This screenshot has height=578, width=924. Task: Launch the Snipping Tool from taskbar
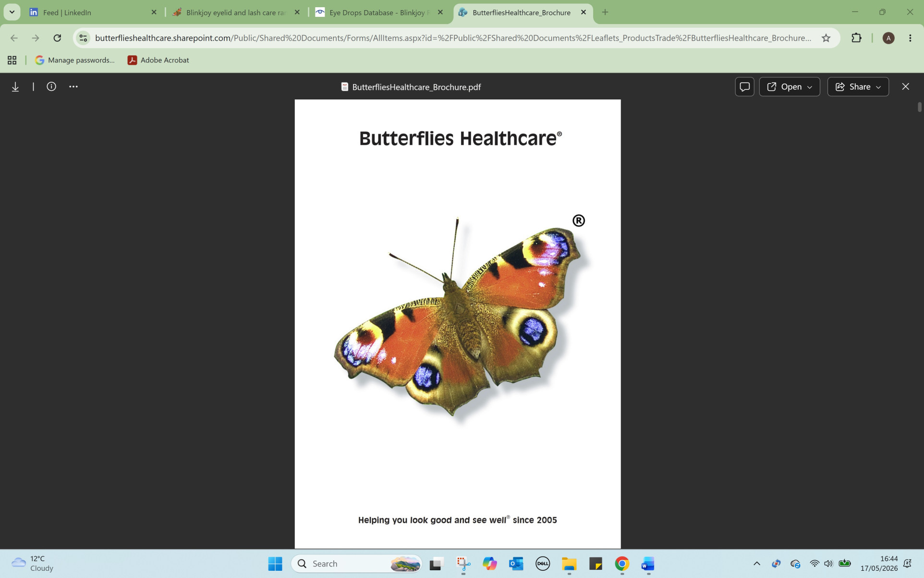point(463,564)
